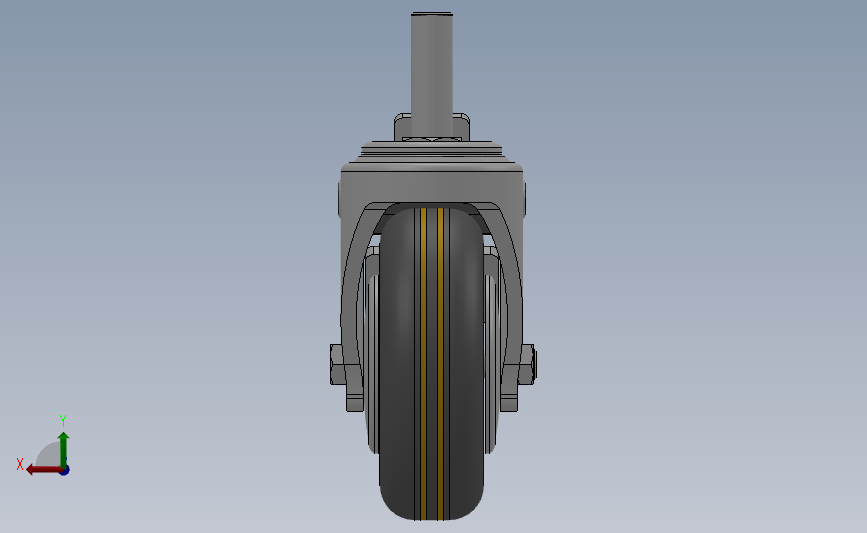Click the red X axis arrow of triad

tap(44, 470)
